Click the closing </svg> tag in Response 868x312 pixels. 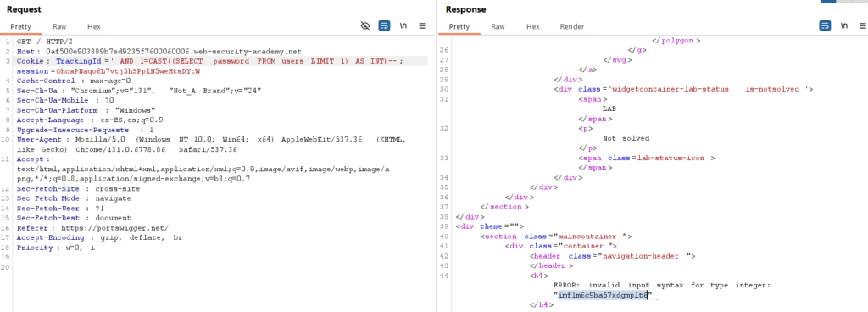point(617,59)
